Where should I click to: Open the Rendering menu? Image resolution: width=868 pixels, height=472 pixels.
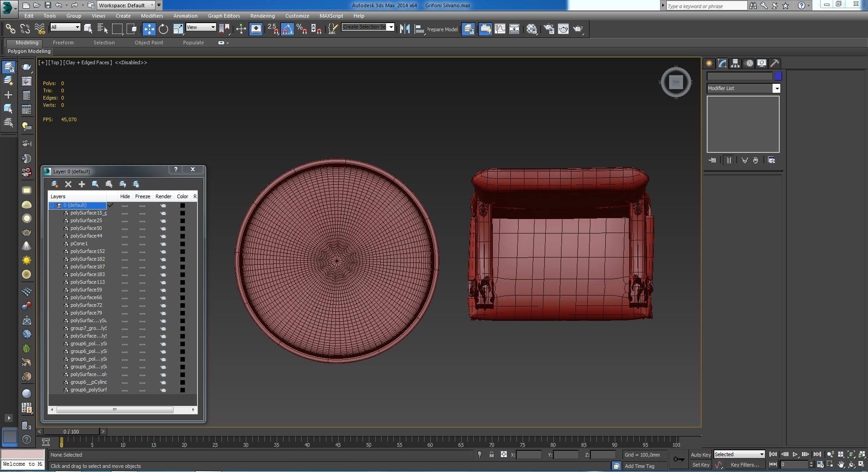tap(262, 16)
